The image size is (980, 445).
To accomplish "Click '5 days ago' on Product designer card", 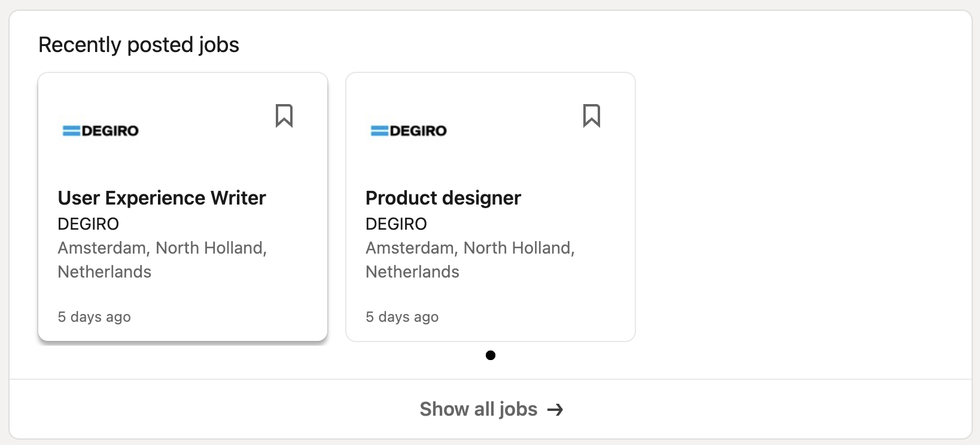I will [x=402, y=317].
